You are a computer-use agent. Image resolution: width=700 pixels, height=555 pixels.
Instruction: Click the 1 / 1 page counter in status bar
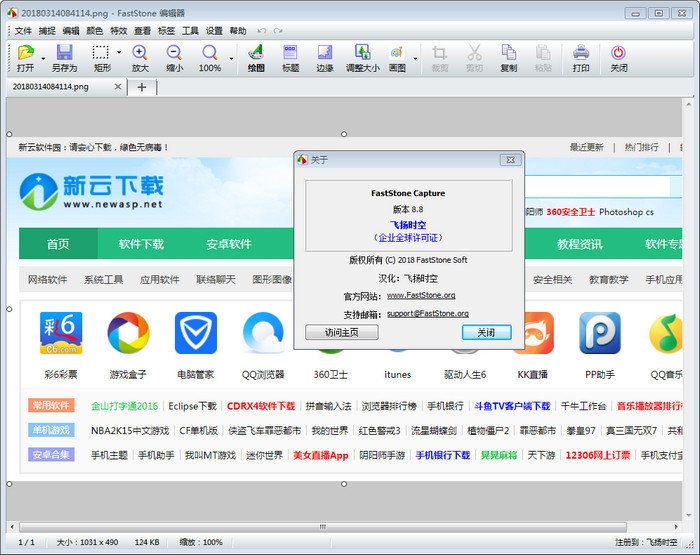[x=26, y=542]
